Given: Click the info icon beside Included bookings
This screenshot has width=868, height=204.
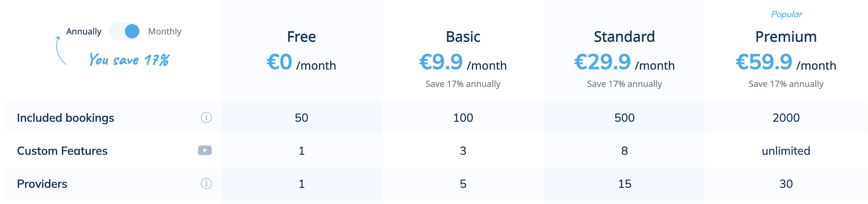Looking at the screenshot, I should tap(206, 117).
